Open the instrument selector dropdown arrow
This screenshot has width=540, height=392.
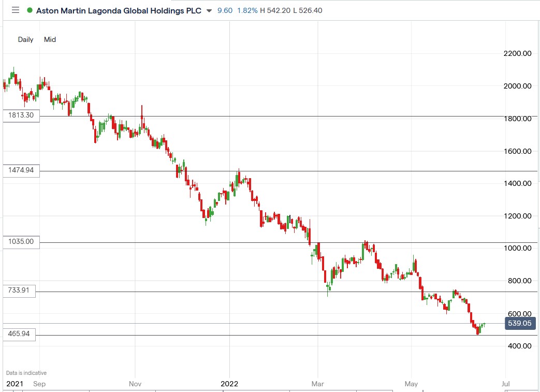(209, 10)
